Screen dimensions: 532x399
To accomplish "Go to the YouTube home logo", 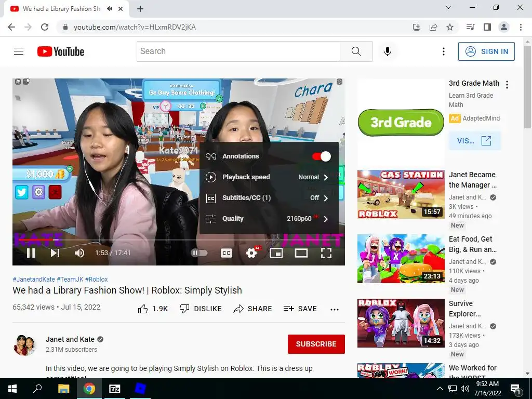I will [x=61, y=51].
